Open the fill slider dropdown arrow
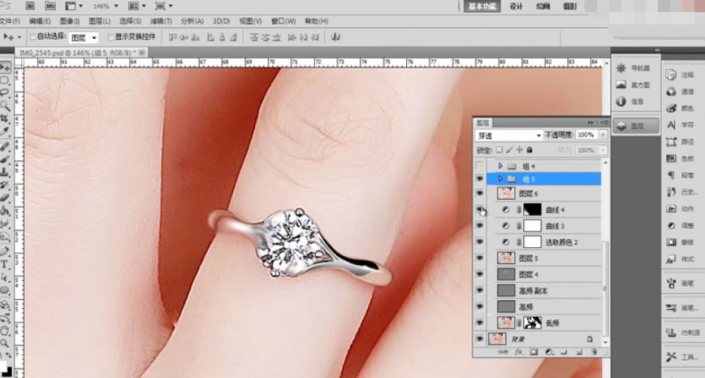 [x=603, y=150]
